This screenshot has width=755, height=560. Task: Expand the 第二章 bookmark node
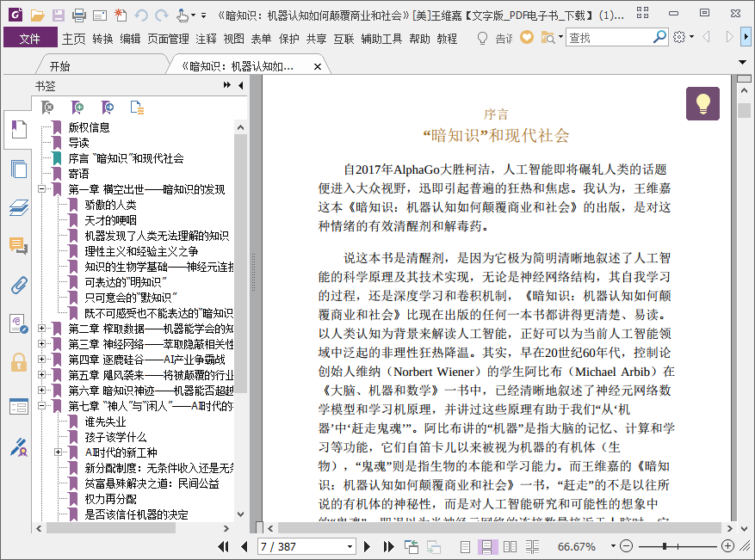pyautogui.click(x=42, y=328)
